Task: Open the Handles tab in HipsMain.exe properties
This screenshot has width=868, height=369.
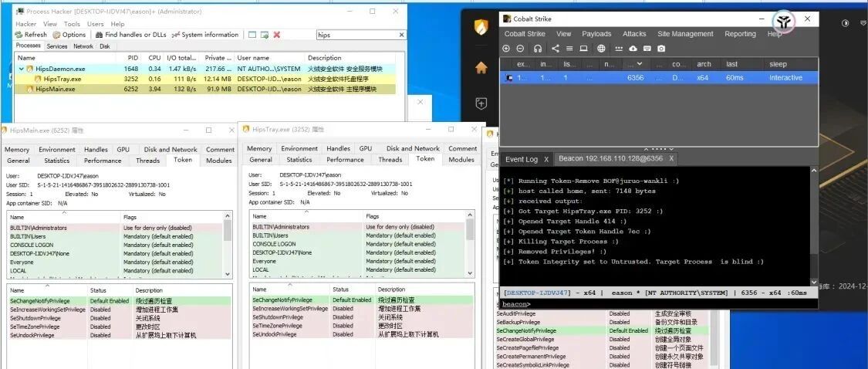Action: coord(96,150)
